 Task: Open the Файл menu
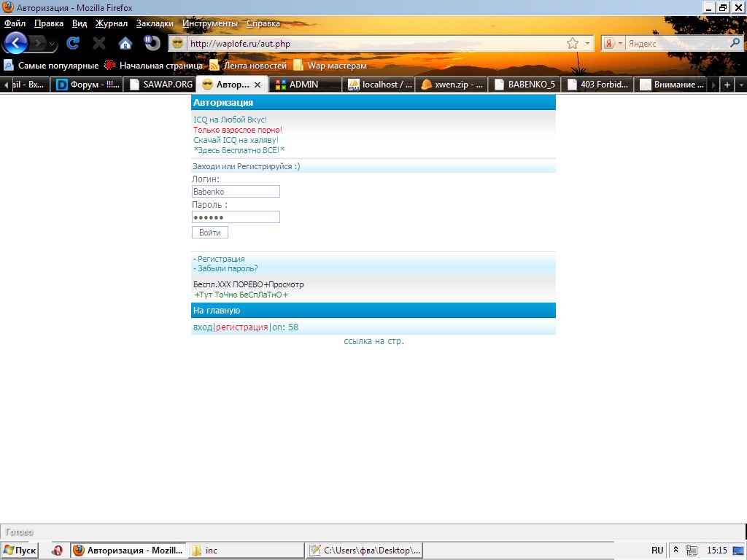[15, 23]
